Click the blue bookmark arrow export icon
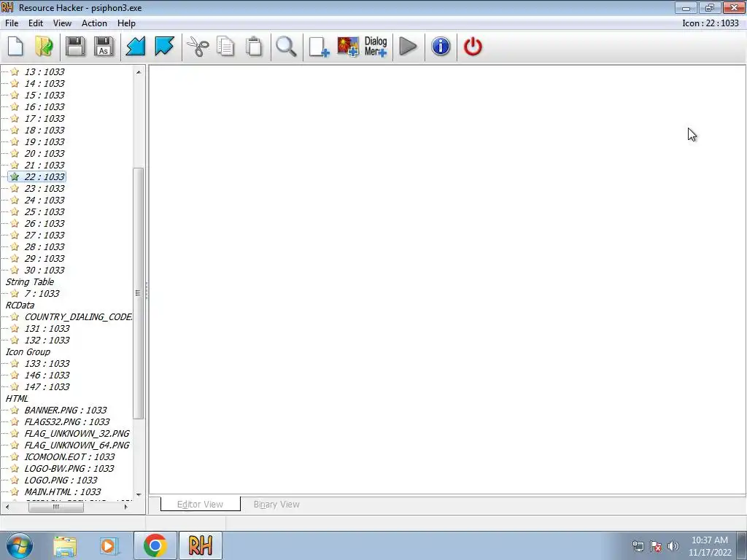747x560 pixels. click(164, 47)
